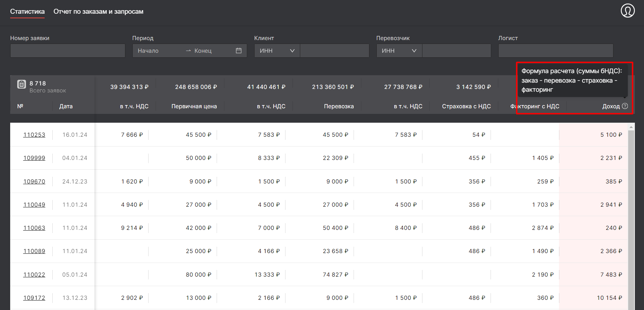Click the total 3 142 590 ₽ value
The width and height of the screenshot is (644, 310).
pos(474,87)
